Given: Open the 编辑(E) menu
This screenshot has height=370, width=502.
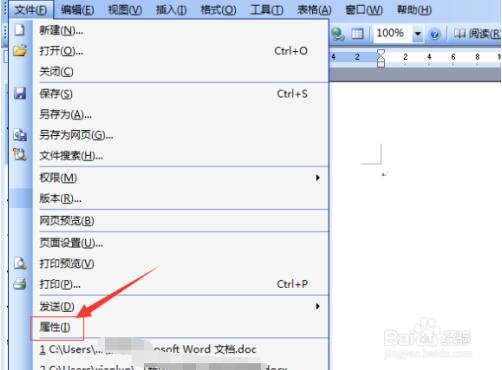Looking at the screenshot, I should 77,10.
